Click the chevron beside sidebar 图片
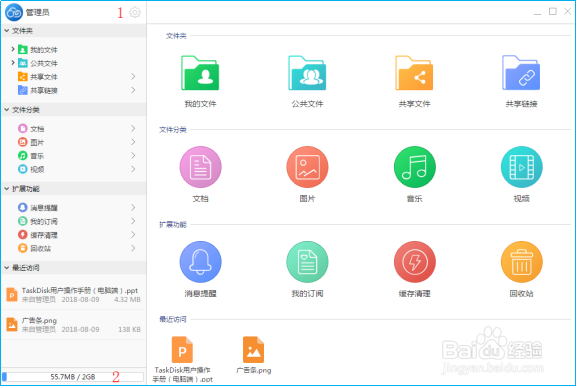 point(133,142)
